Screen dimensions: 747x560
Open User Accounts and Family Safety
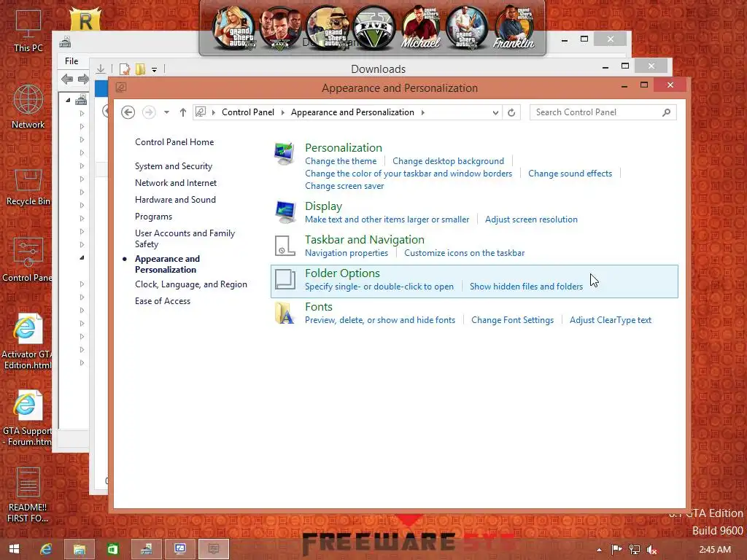tap(185, 238)
